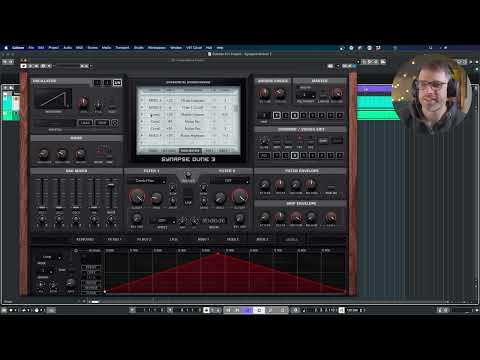
Task: Switch to the MSEG 2 tab
Action: [232, 240]
